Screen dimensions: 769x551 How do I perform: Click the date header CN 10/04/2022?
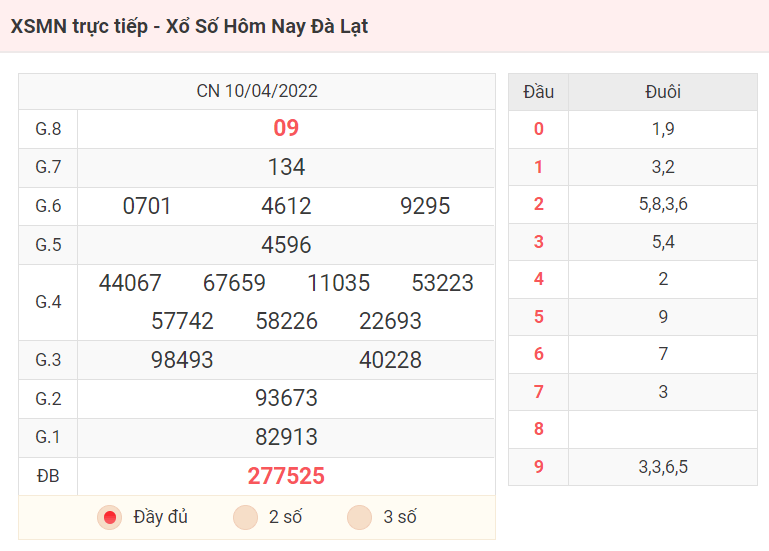[257, 91]
